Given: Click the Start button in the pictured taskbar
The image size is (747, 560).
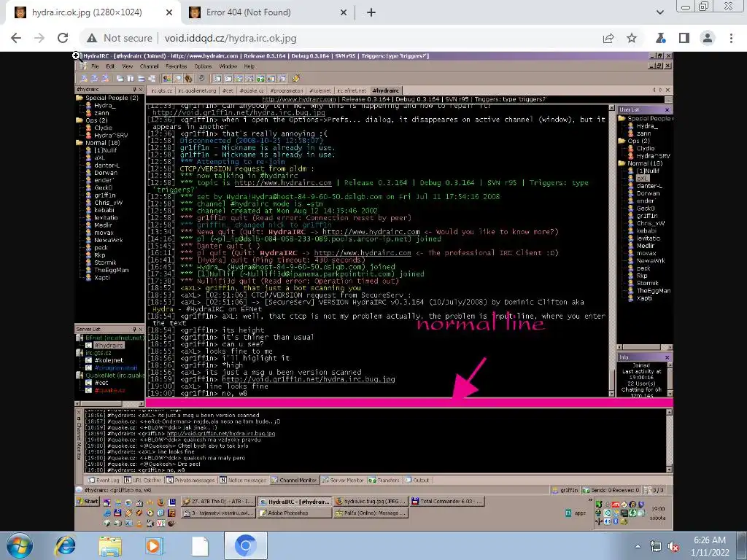Looking at the screenshot, I should 88,502.
